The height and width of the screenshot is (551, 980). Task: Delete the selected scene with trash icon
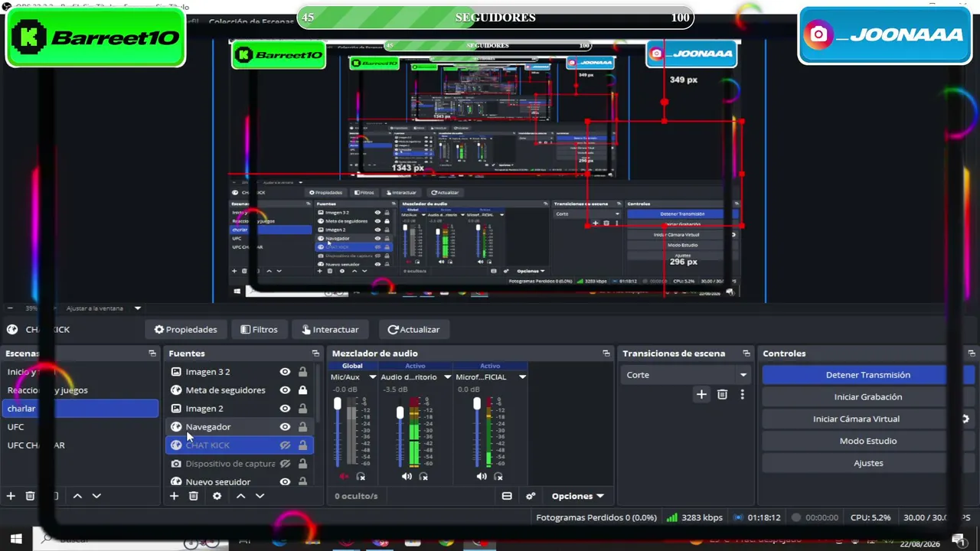(x=30, y=496)
